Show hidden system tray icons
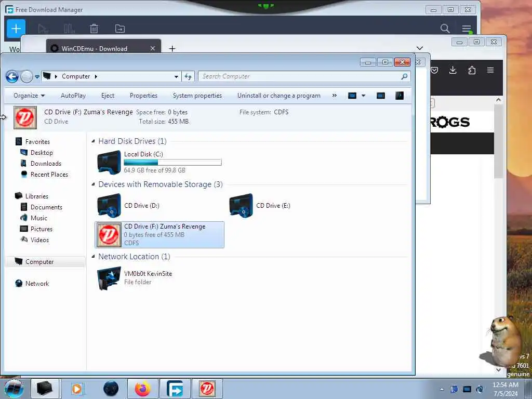 pyautogui.click(x=442, y=389)
